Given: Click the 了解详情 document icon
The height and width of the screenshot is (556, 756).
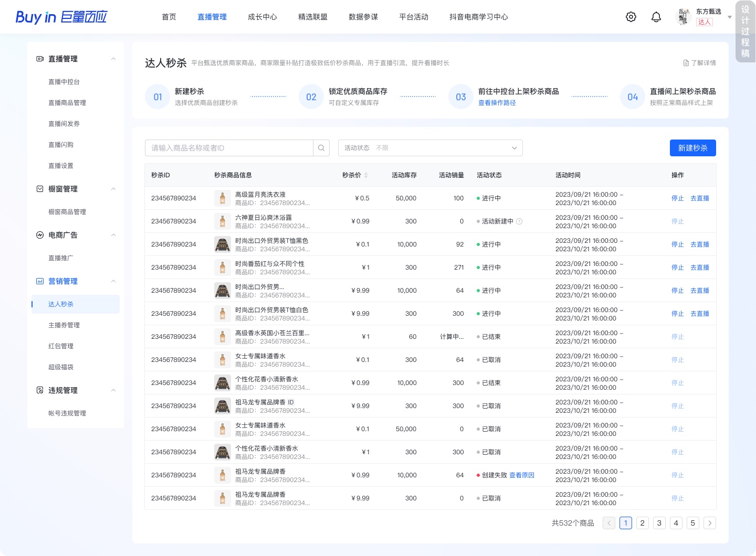Looking at the screenshot, I should point(686,63).
